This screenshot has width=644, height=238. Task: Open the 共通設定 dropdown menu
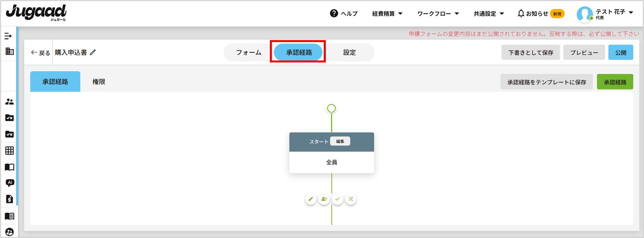[x=489, y=14]
